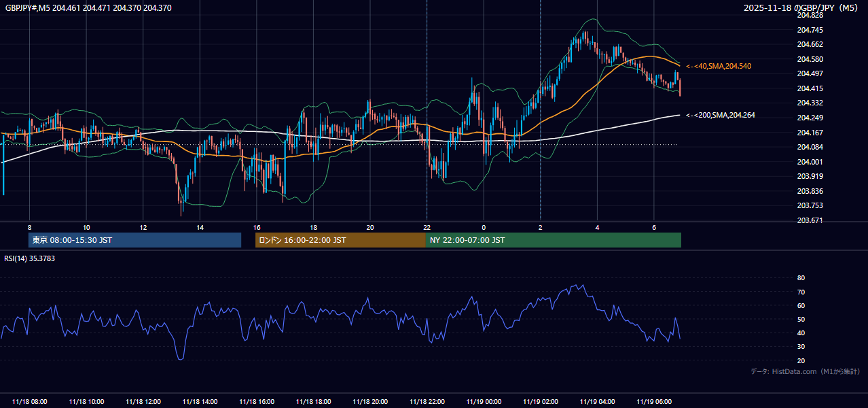
Task: Click price axis value 204.828
Action: coord(810,15)
